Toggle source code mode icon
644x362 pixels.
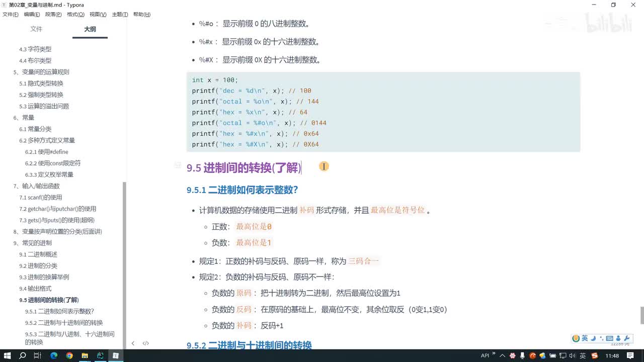(x=146, y=343)
